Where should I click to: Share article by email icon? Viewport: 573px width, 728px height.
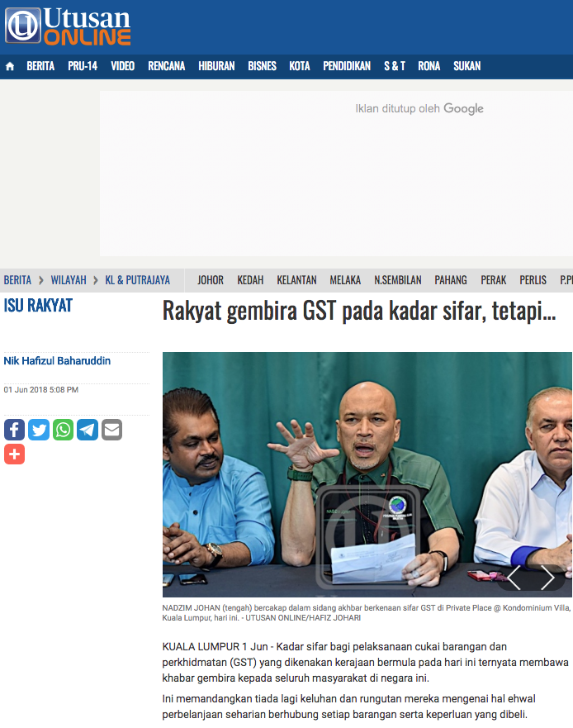111,430
